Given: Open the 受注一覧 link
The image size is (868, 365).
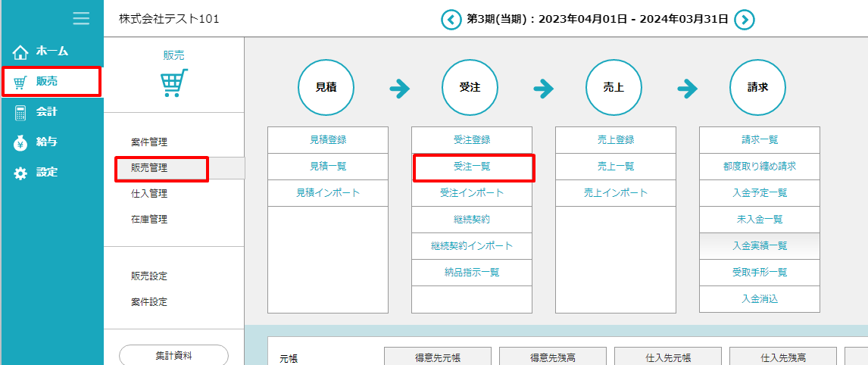Looking at the screenshot, I should point(471,167).
